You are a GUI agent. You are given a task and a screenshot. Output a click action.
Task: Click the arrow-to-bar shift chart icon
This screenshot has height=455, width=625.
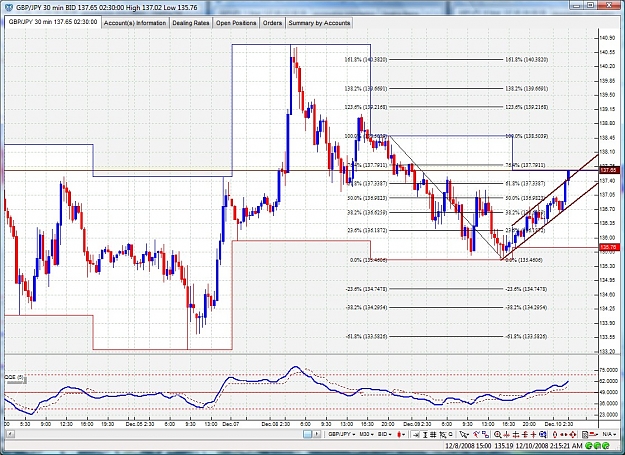(x=417, y=435)
